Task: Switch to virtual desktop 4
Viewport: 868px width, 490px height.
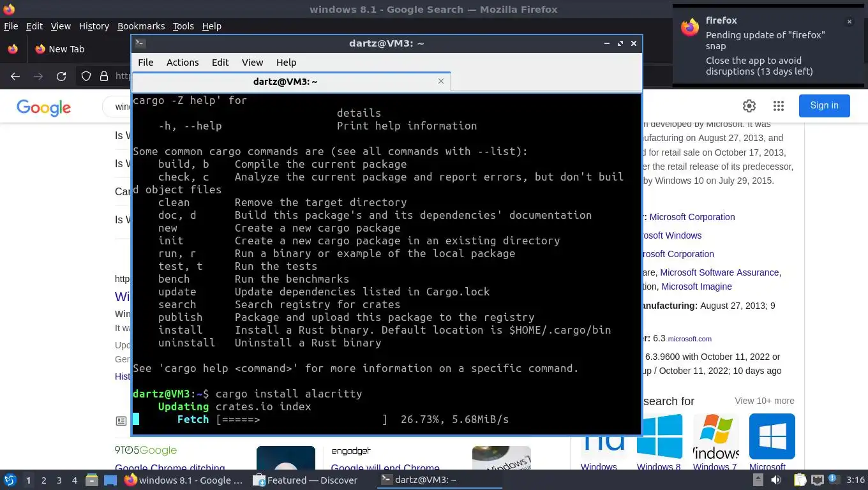Action: (x=75, y=480)
